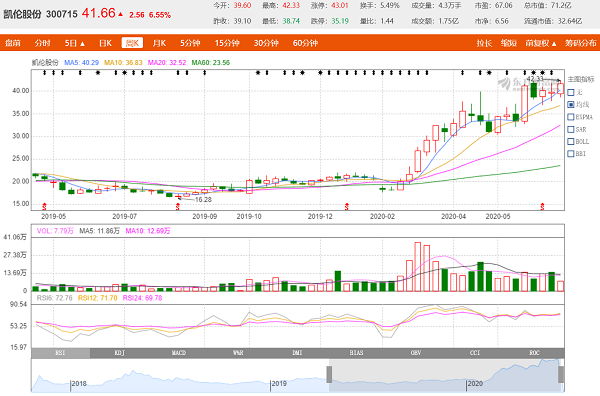600x396 pixels.
Task: Click the 主图指标 heading
Action: point(581,80)
